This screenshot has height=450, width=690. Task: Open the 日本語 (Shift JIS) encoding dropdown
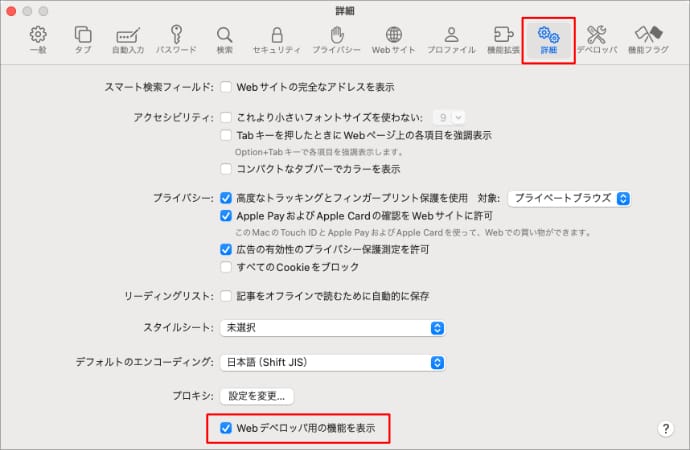click(x=332, y=362)
